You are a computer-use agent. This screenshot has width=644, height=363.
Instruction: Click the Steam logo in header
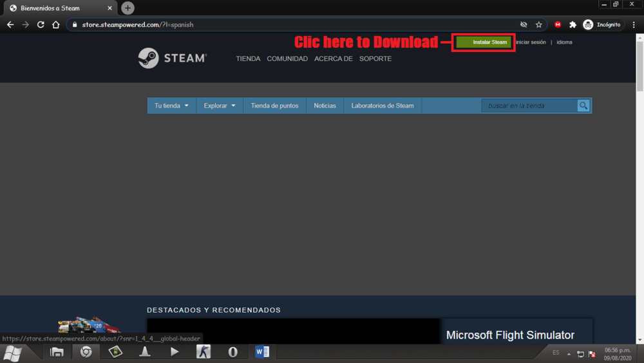click(x=173, y=58)
